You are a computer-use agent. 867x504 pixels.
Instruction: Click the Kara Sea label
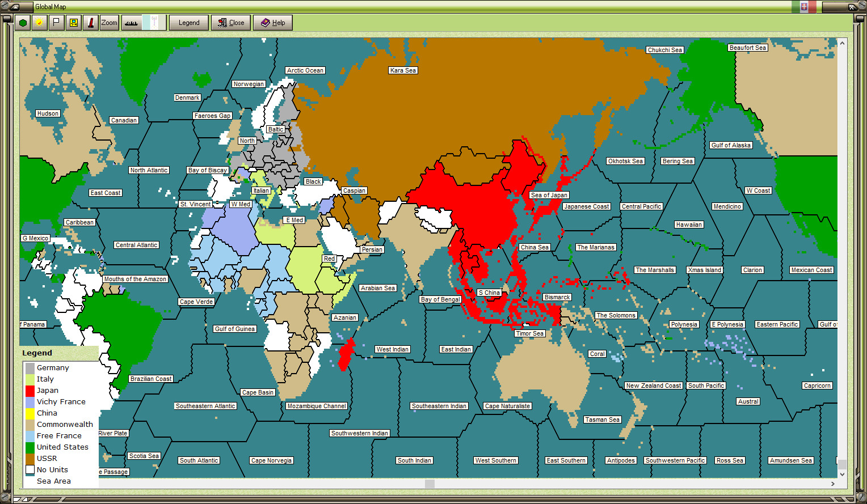(403, 70)
